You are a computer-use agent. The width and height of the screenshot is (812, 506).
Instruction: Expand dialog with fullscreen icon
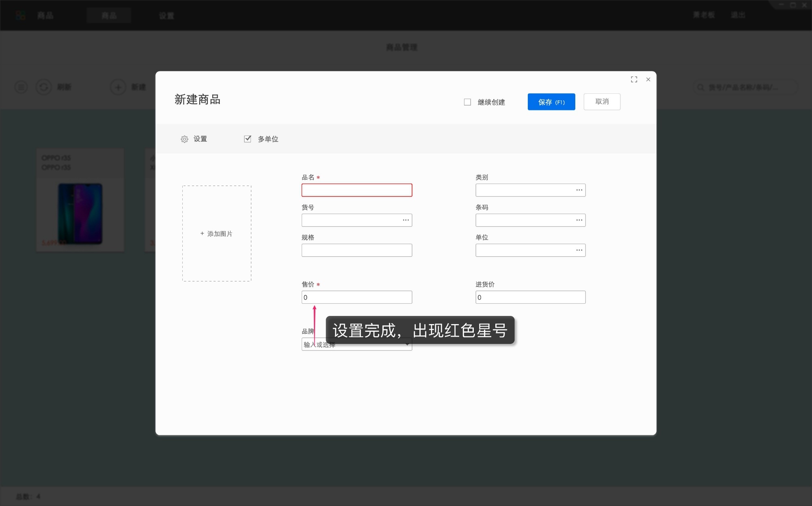click(634, 80)
